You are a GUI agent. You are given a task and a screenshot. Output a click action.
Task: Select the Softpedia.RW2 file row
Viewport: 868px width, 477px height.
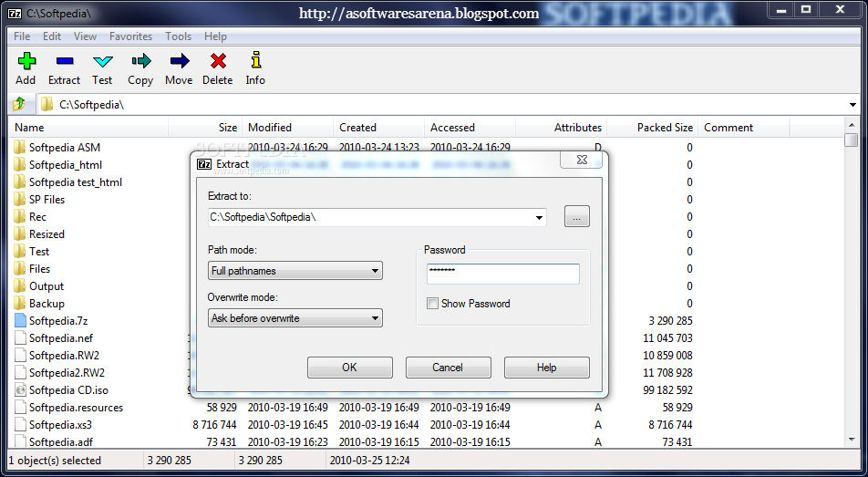pyautogui.click(x=64, y=355)
